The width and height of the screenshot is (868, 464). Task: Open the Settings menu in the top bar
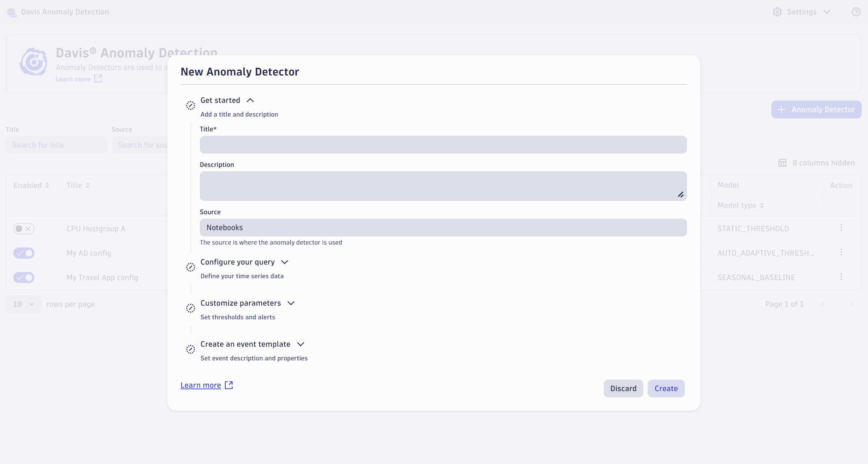(802, 11)
